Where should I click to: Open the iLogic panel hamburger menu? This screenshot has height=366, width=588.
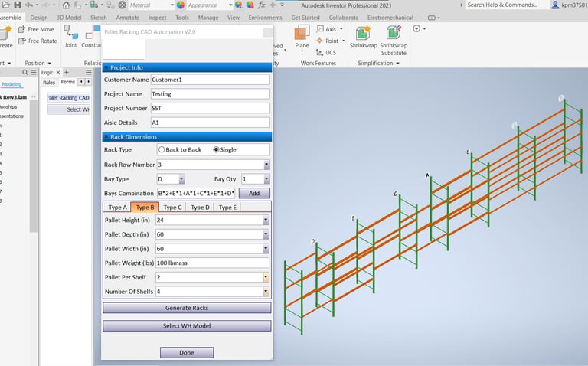click(89, 73)
